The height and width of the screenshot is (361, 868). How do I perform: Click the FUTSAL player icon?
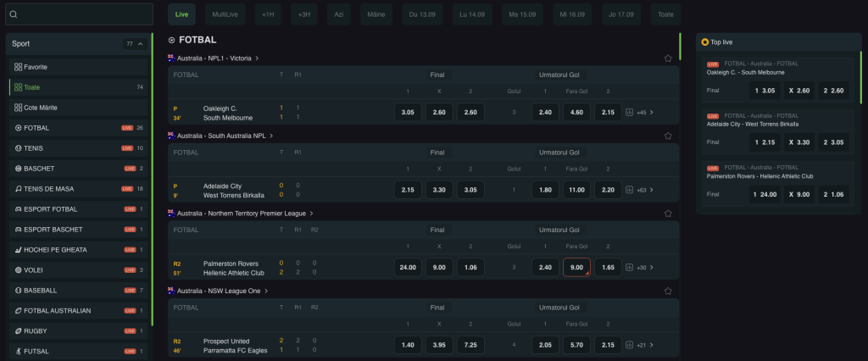[19, 351]
